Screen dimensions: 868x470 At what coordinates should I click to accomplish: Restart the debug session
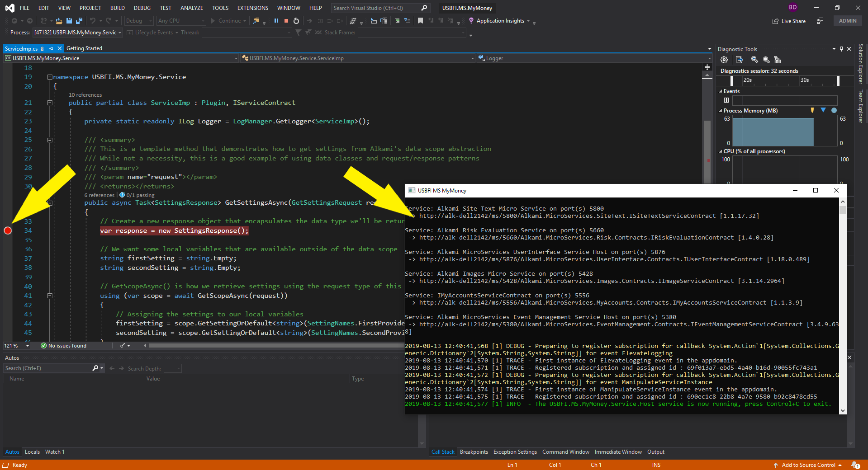[296, 21]
